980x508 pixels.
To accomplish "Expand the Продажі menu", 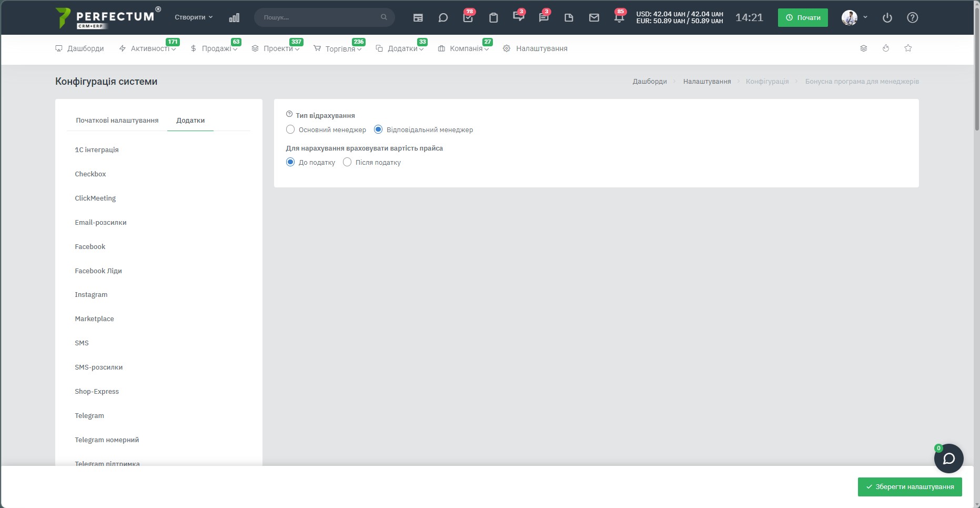I will [x=214, y=48].
